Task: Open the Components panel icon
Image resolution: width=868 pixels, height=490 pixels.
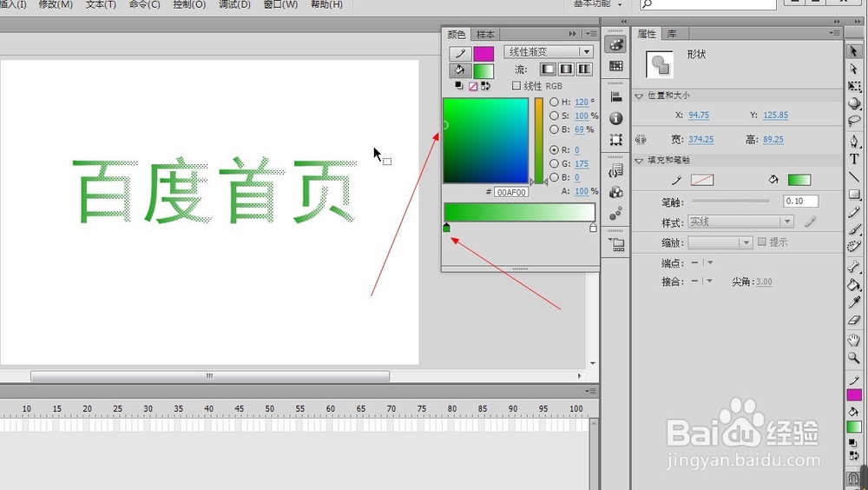Action: pos(615,192)
